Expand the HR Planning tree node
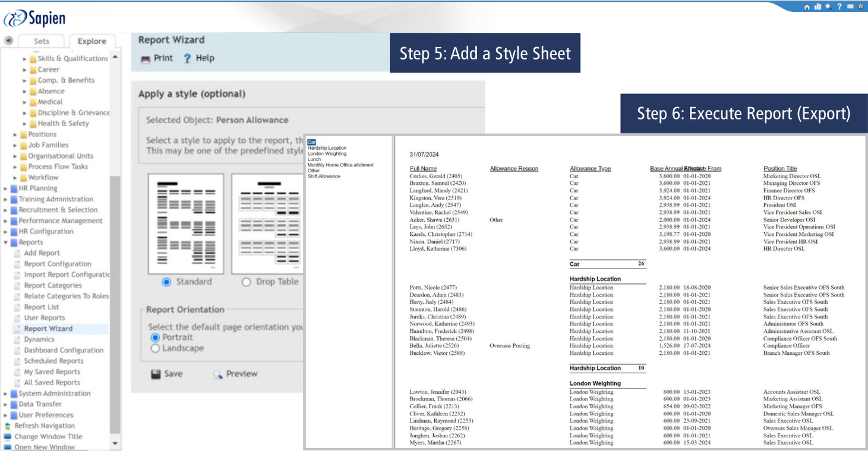868x451 pixels. [6, 188]
